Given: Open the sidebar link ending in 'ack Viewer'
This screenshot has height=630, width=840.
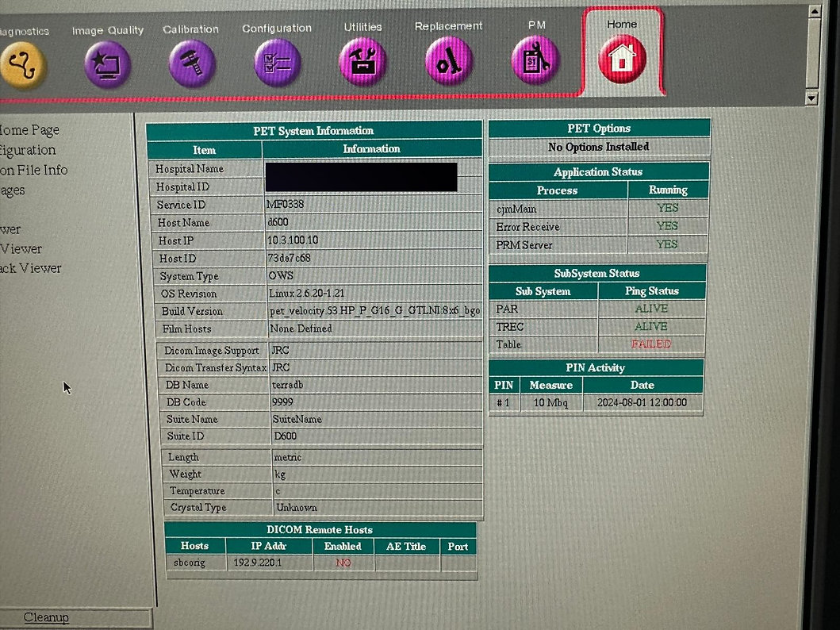Looking at the screenshot, I should 30,268.
